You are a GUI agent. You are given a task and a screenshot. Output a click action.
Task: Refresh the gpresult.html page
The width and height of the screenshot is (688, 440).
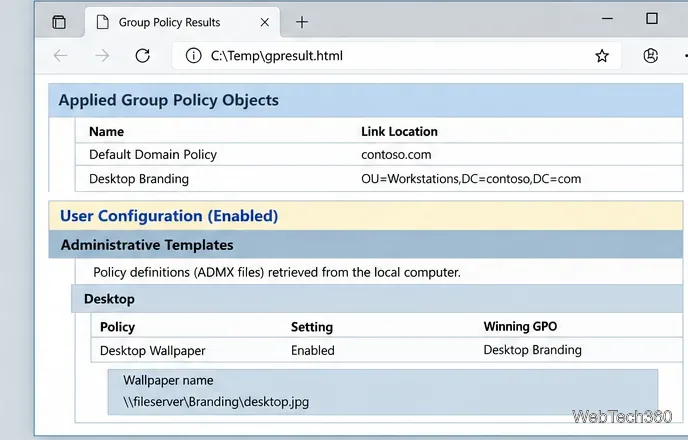(x=143, y=56)
